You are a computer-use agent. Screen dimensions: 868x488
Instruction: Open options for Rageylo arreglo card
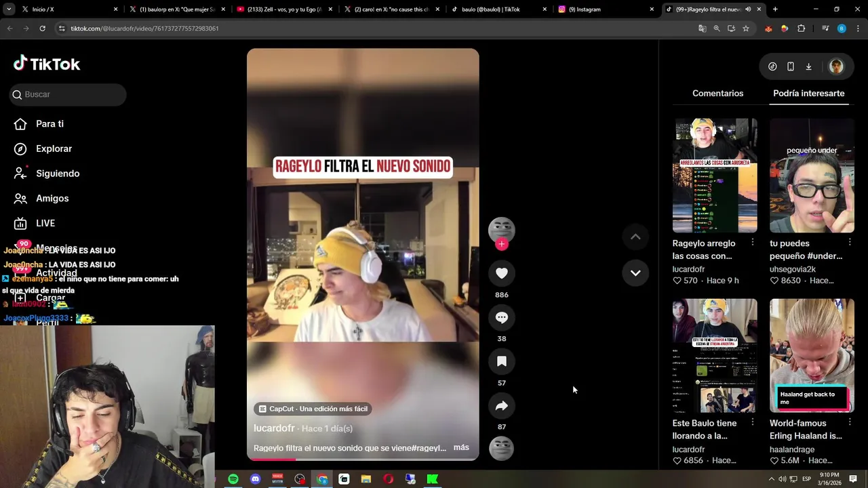pyautogui.click(x=752, y=242)
